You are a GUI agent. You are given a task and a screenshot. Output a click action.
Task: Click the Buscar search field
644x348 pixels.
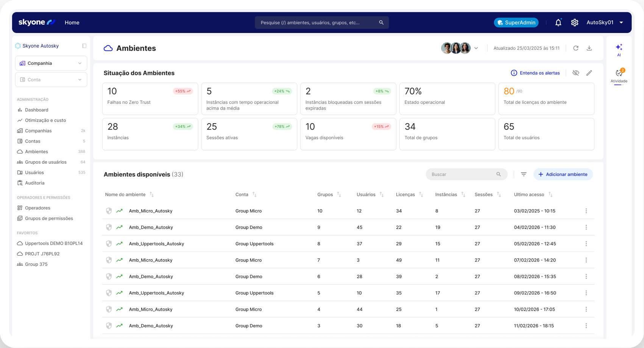(463, 174)
